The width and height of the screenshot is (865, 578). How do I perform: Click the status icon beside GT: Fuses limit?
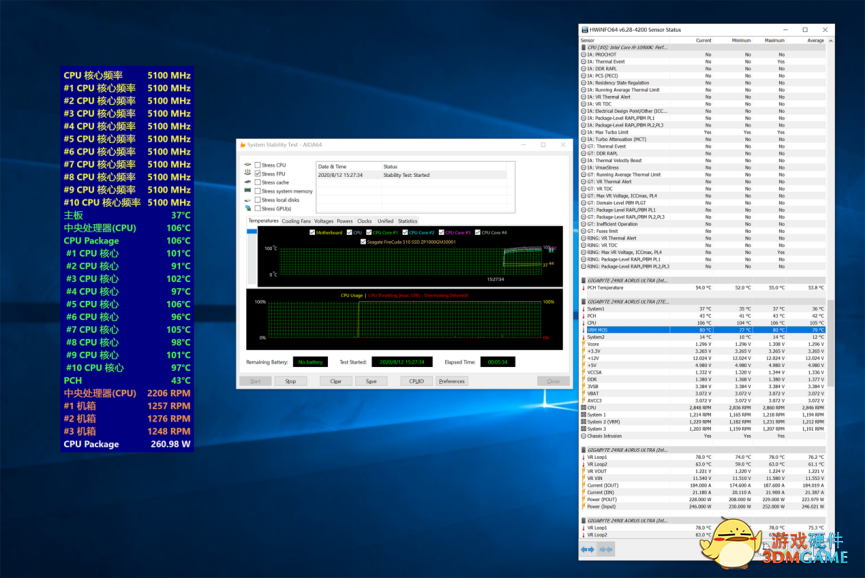(x=584, y=231)
